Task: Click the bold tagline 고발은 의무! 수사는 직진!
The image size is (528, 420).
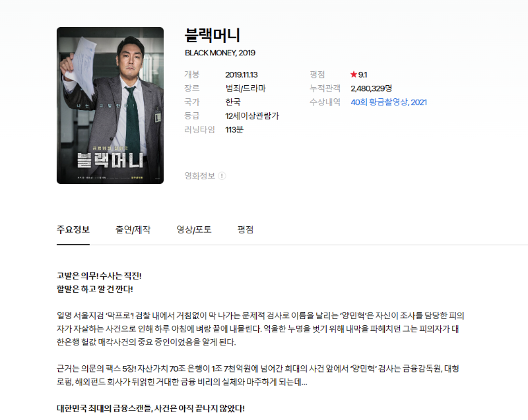Action: [x=100, y=275]
